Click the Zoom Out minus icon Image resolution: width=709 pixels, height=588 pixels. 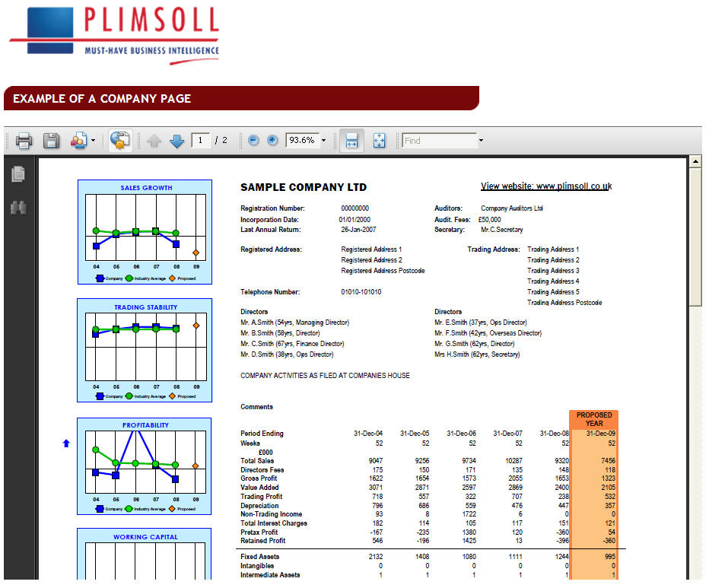[x=252, y=140]
